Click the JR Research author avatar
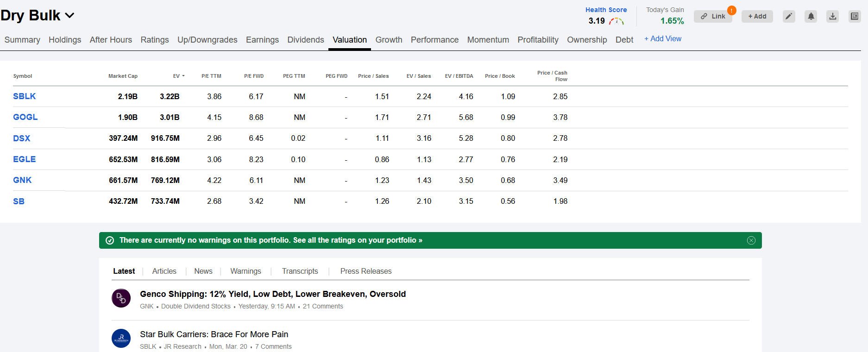This screenshot has width=868, height=352. 121,338
